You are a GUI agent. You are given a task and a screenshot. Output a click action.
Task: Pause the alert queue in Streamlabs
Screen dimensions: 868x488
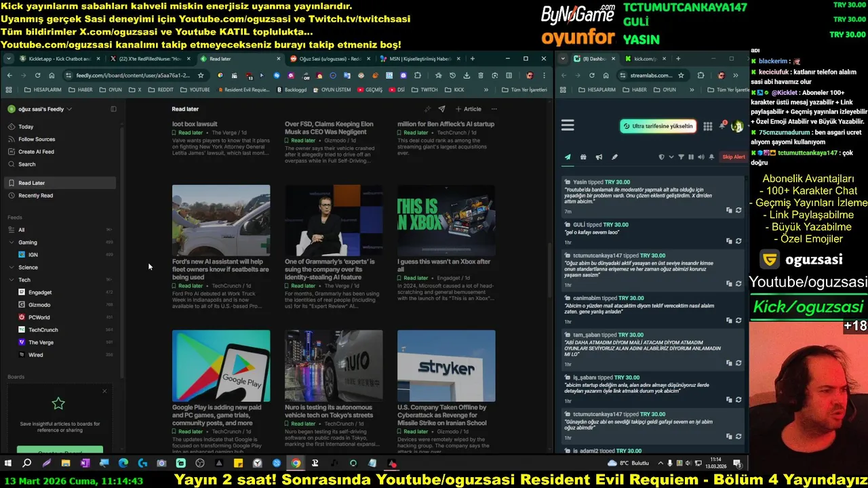tap(691, 157)
